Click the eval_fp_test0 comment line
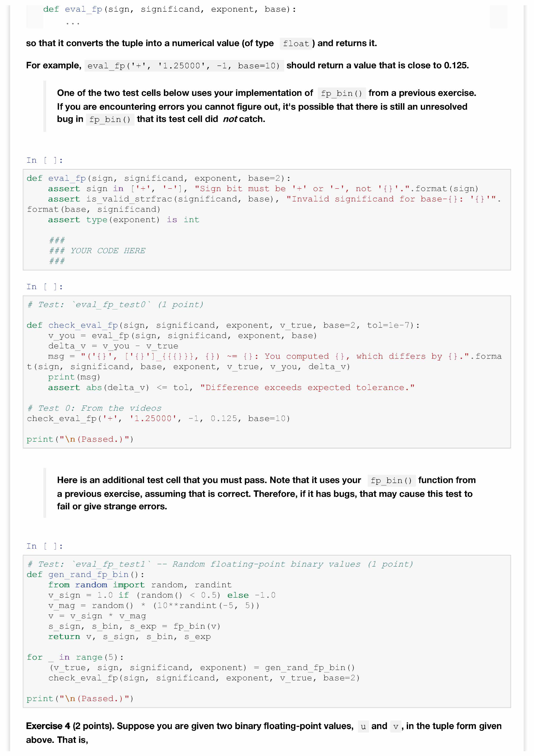This screenshot has width=534, height=756. tap(115, 305)
